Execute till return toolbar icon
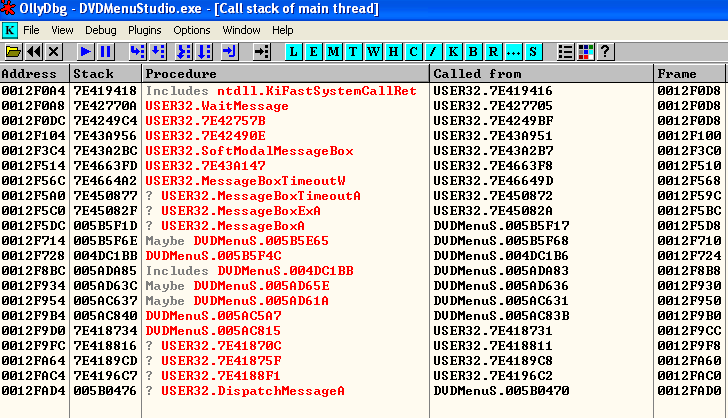 click(229, 52)
